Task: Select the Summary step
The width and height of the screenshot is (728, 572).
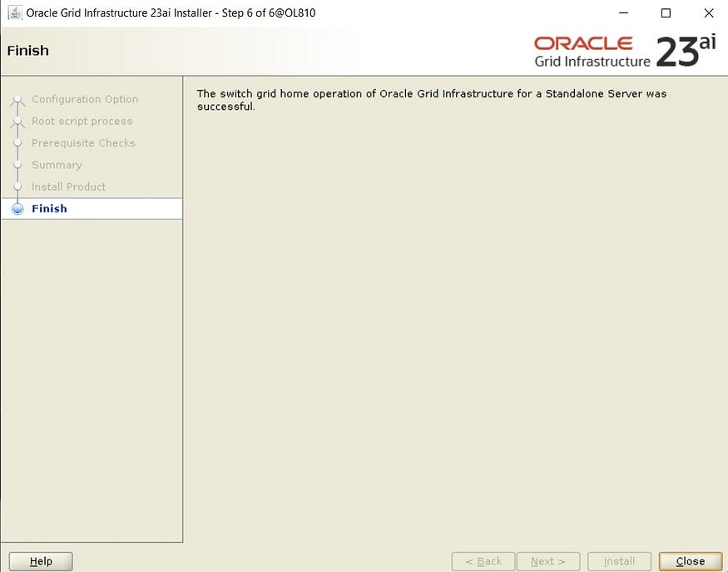Action: [57, 165]
